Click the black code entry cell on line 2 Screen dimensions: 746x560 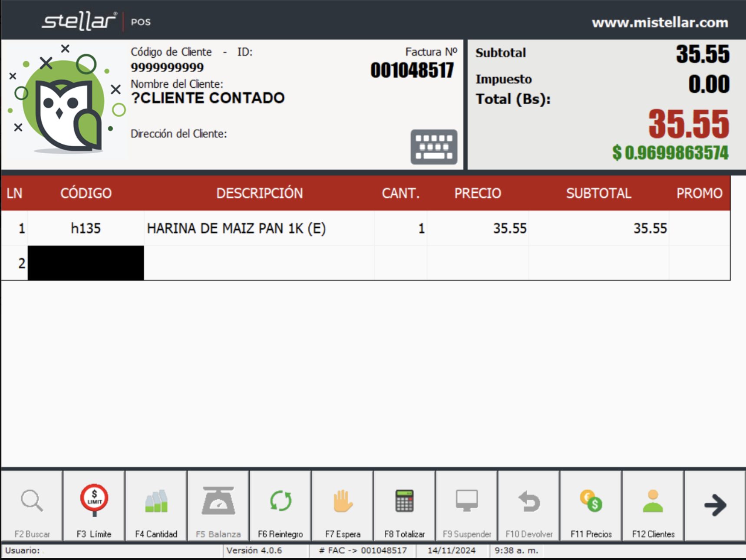pos(86,263)
